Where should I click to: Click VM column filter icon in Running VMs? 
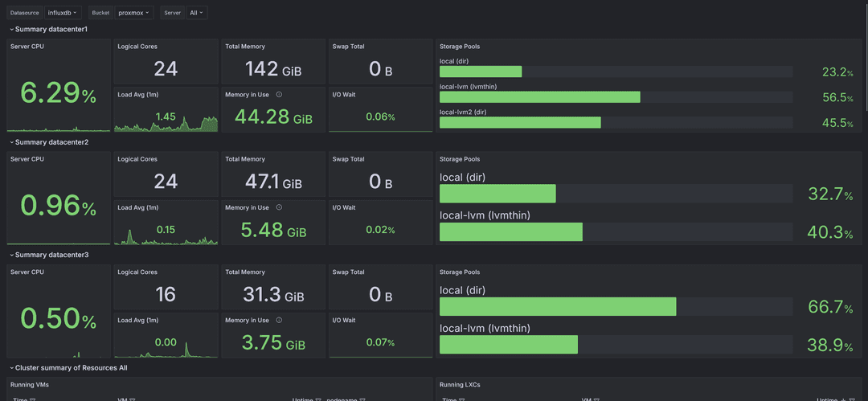[133, 399]
